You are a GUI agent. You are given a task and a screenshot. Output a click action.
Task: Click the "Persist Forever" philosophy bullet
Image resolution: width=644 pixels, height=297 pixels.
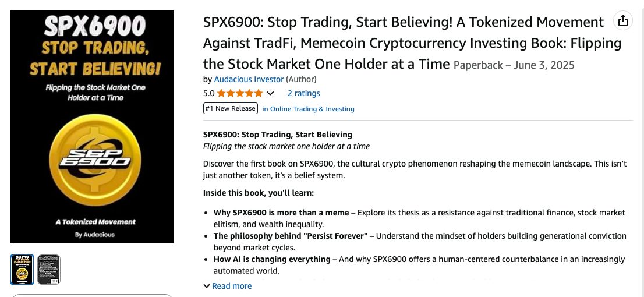(291, 236)
